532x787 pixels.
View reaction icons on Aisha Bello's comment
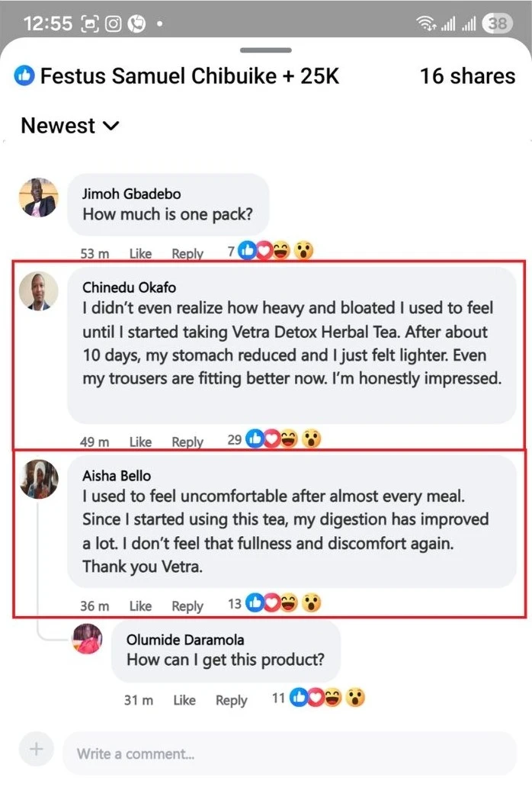283,603
